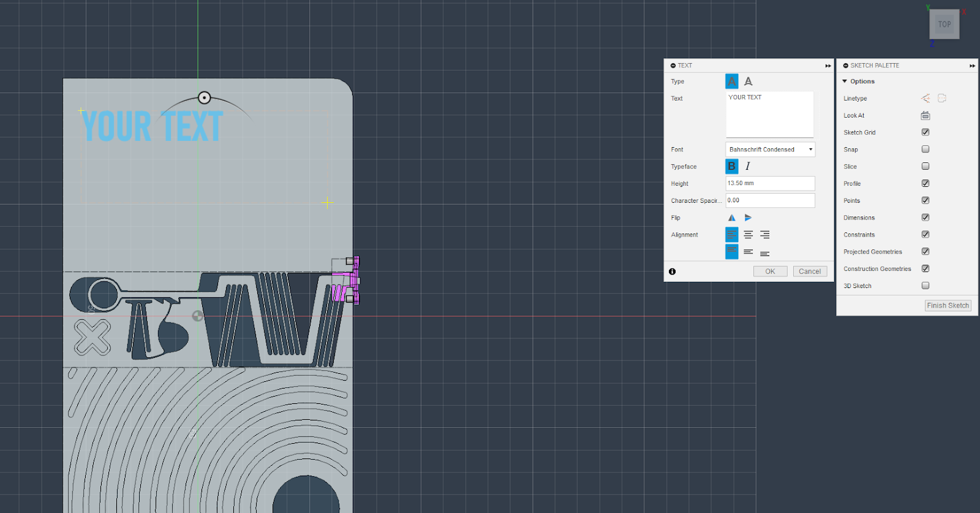The image size is (980, 513).
Task: Flip text vertically
Action: 748,218
